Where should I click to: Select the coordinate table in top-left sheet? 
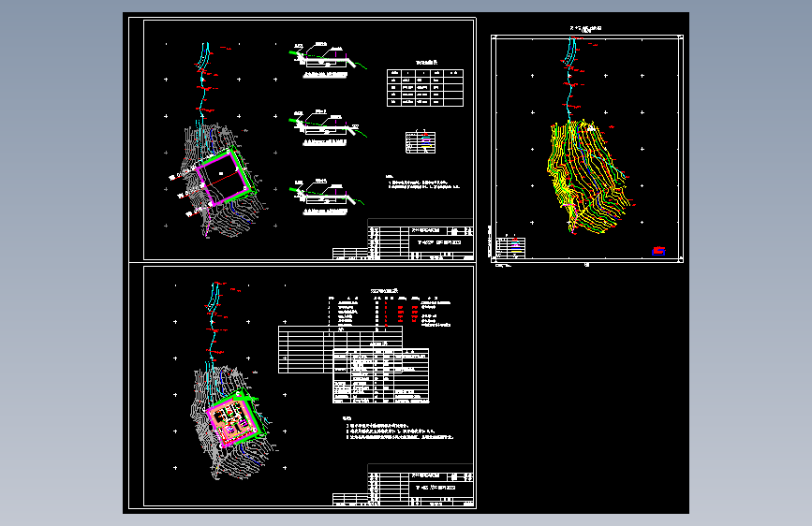click(425, 88)
